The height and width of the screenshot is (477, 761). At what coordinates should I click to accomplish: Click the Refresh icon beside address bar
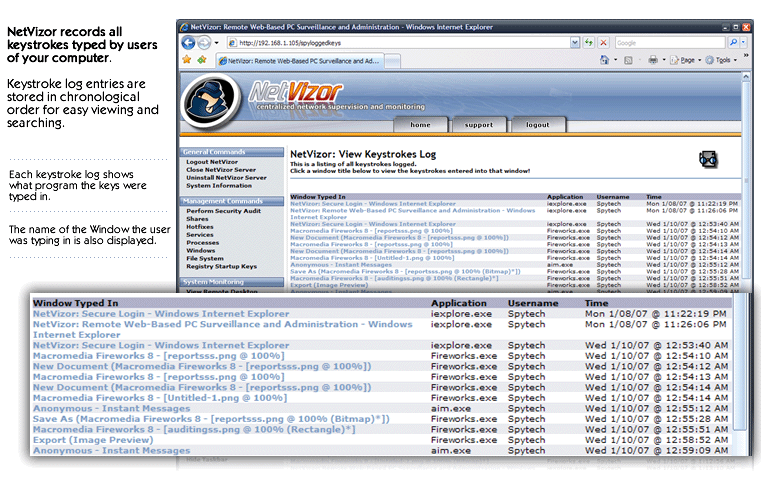pos(587,43)
